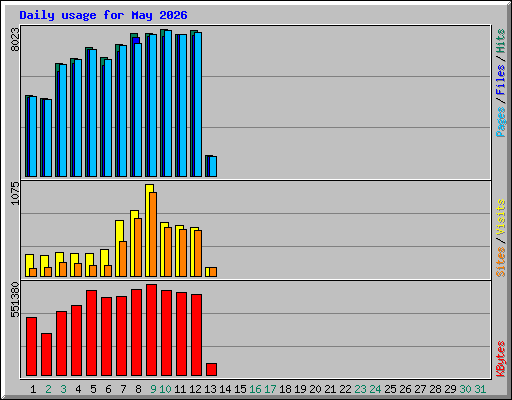Click the day 9 red KBytes bar

tap(151, 330)
